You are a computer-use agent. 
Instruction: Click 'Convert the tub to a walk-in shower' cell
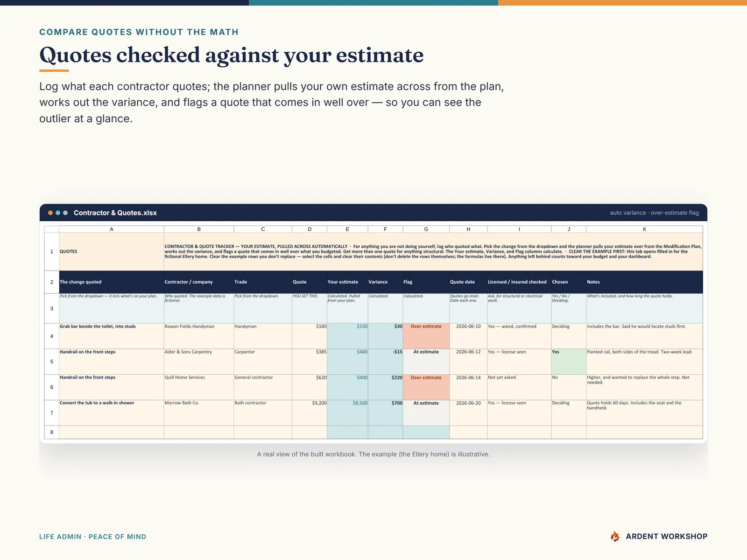point(112,413)
